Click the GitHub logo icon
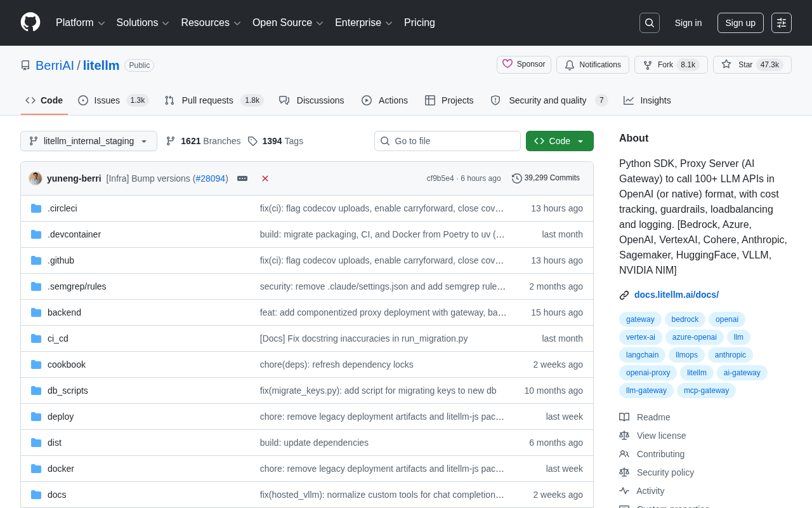Image resolution: width=812 pixels, height=508 pixels. [30, 22]
